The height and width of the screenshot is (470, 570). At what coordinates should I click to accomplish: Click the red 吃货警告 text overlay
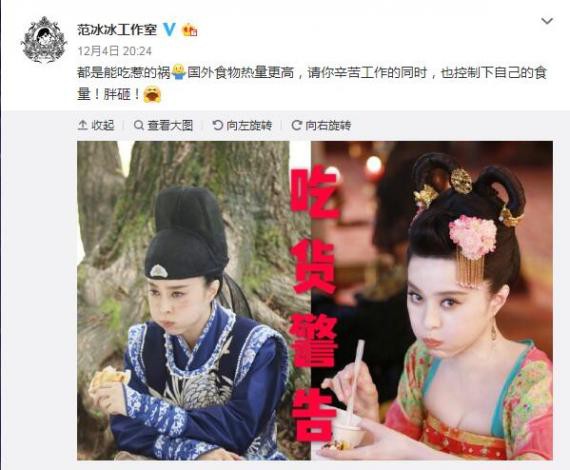tap(314, 301)
